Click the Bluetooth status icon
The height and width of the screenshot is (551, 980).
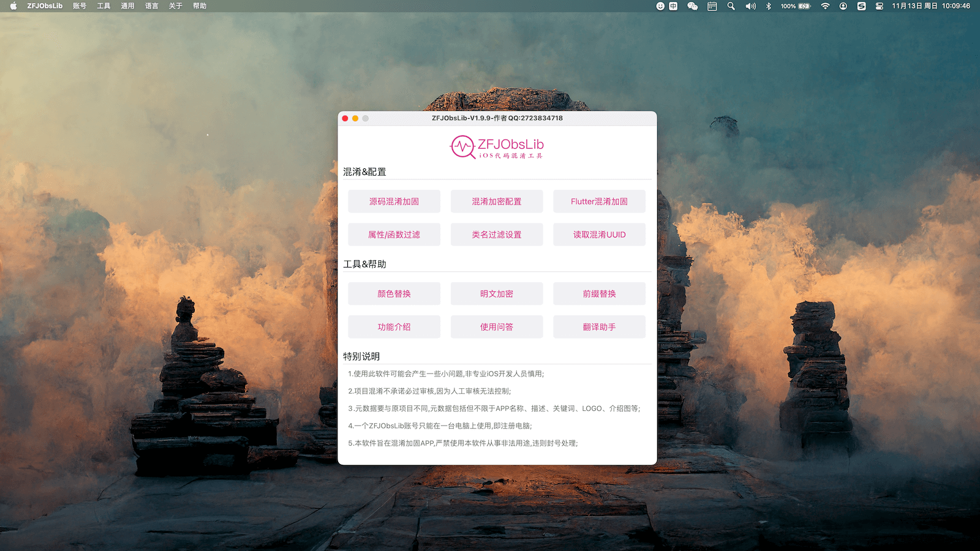[x=769, y=6]
